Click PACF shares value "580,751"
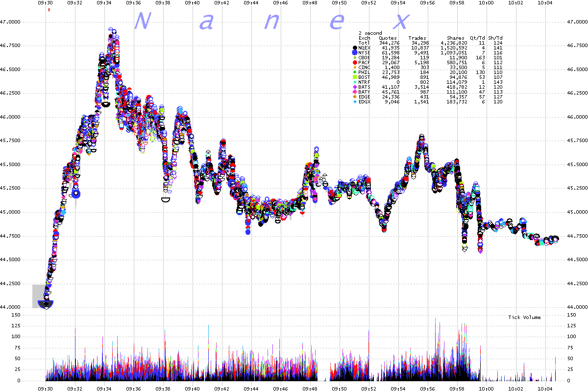The height and width of the screenshot is (392, 588). 457,62
